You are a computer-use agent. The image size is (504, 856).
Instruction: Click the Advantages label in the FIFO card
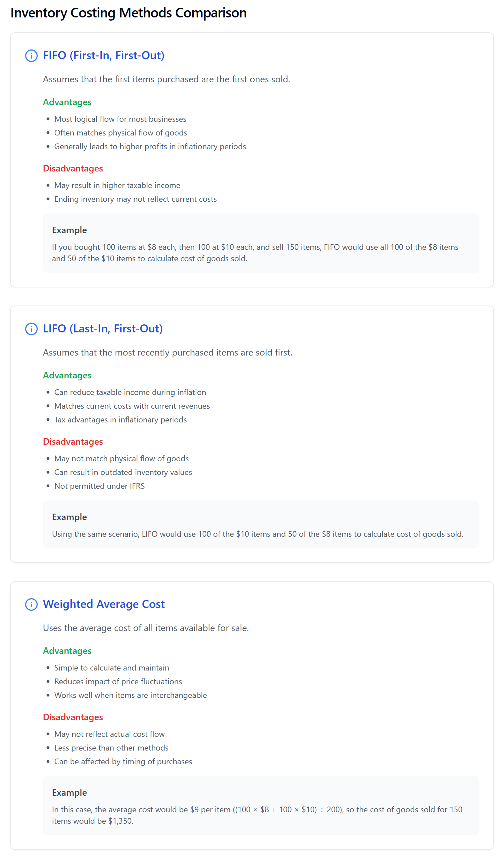67,102
